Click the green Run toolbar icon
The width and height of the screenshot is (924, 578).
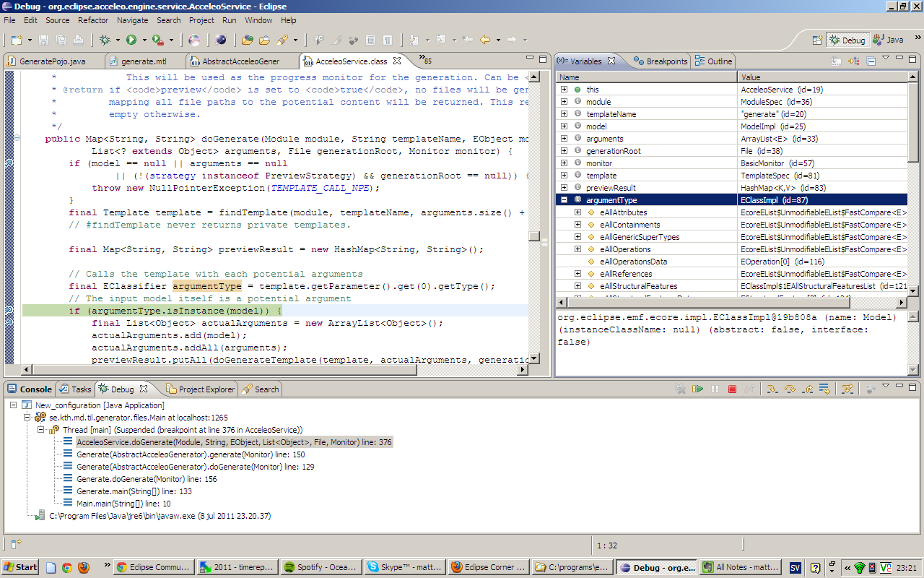[131, 40]
